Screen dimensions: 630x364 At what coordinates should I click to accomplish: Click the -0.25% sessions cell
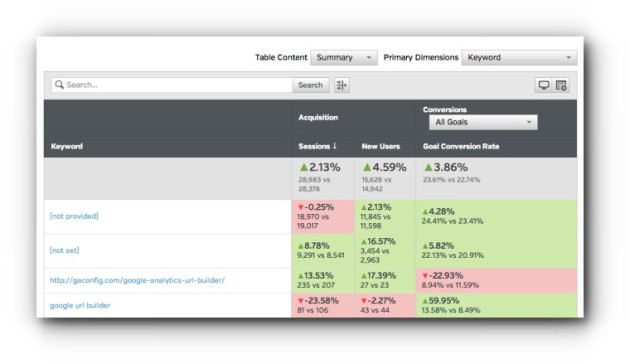(x=323, y=217)
